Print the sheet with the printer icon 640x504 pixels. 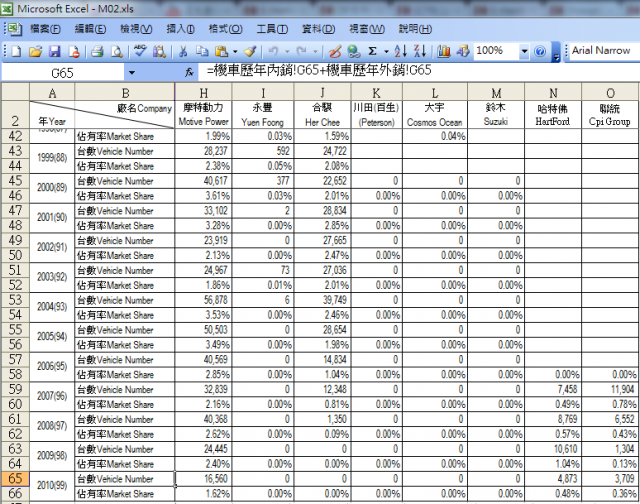pyautogui.click(x=97, y=51)
